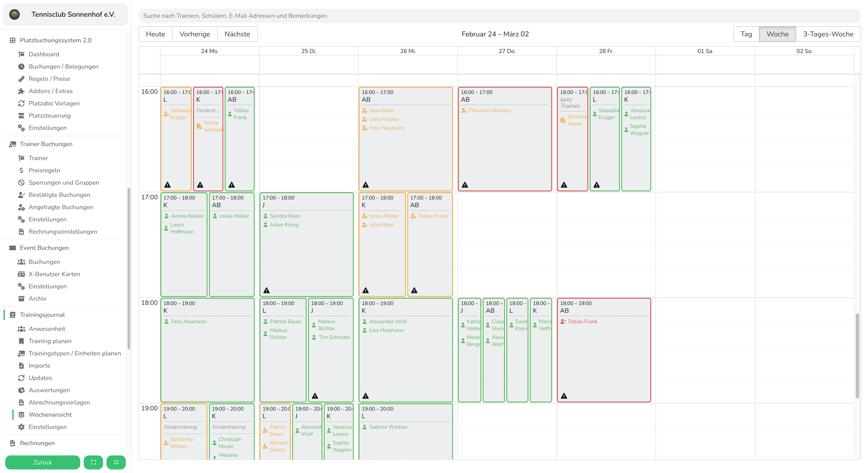This screenshot has height=473, width=868.
Task: Collapse the Trainer Buchungen section
Action: click(46, 144)
